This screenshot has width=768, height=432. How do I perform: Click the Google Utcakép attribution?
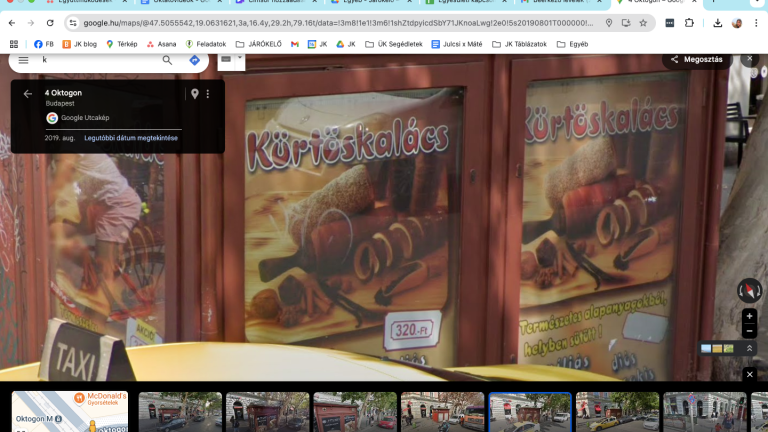point(78,118)
